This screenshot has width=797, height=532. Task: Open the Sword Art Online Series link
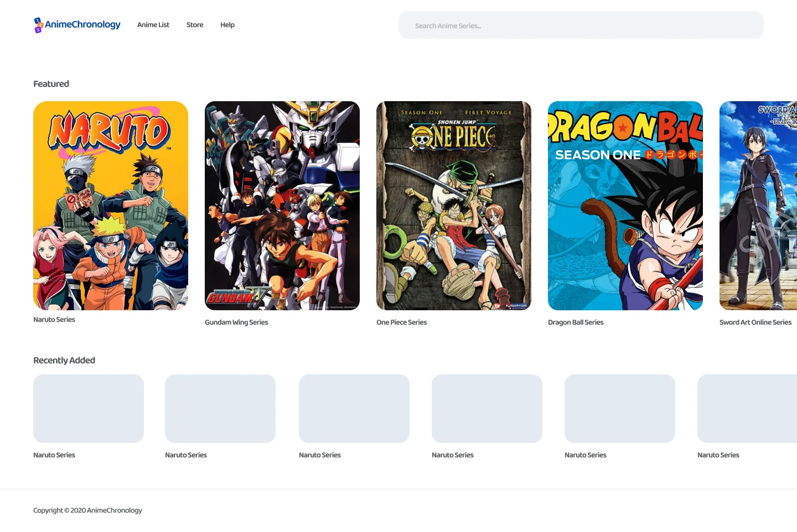point(755,322)
